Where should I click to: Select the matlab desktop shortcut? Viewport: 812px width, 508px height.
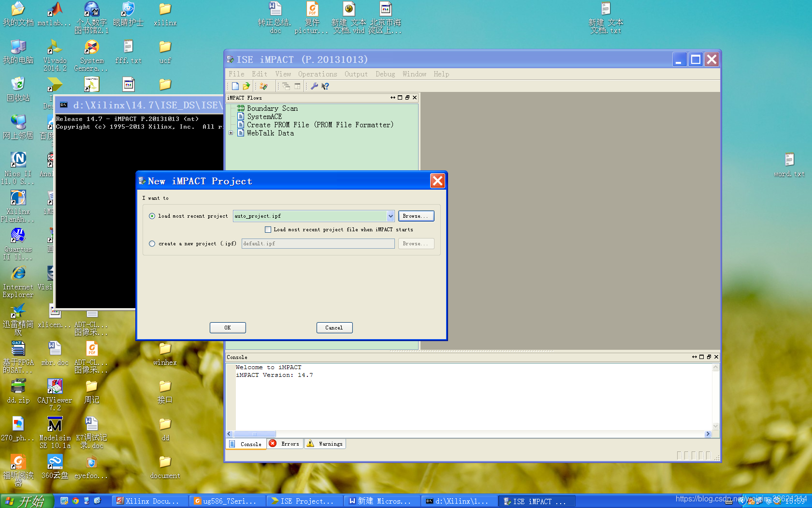click(55, 14)
